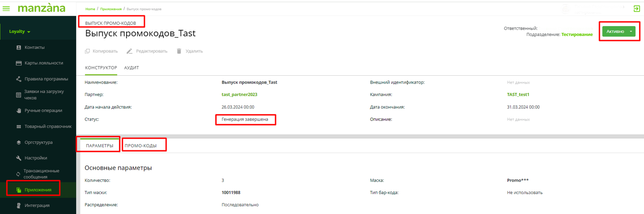Follow the Тестирование department link
The width and height of the screenshot is (644, 214).
tap(577, 35)
